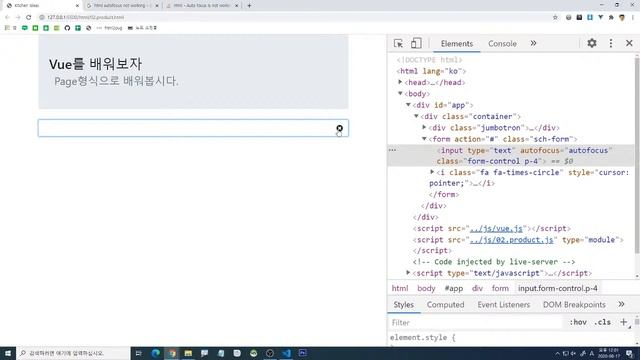Expand the div class="jumbotron" node
The image size is (640, 360).
point(424,127)
